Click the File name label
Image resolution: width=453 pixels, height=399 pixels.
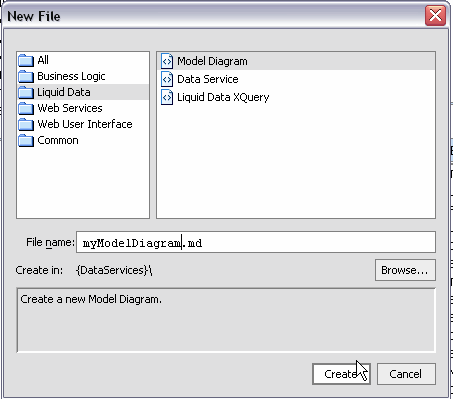click(50, 242)
